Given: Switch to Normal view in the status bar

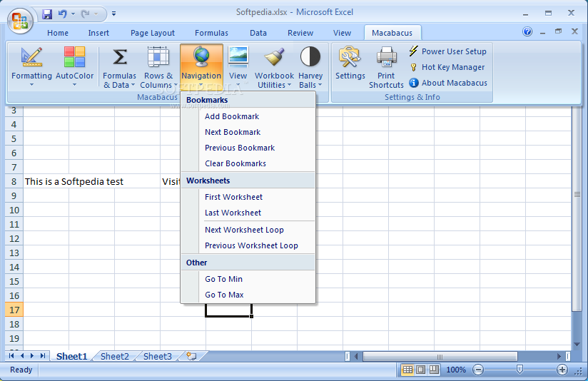Looking at the screenshot, I should pos(407,370).
